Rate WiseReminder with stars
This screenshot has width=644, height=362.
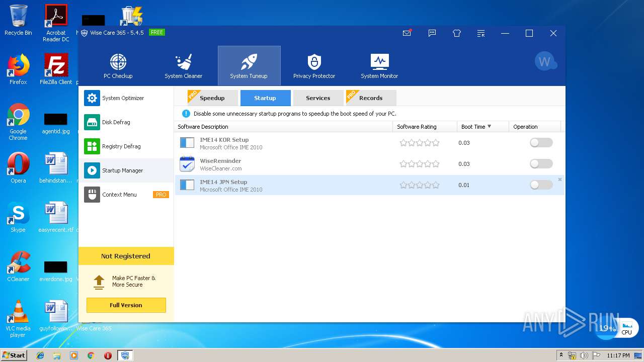(420, 164)
